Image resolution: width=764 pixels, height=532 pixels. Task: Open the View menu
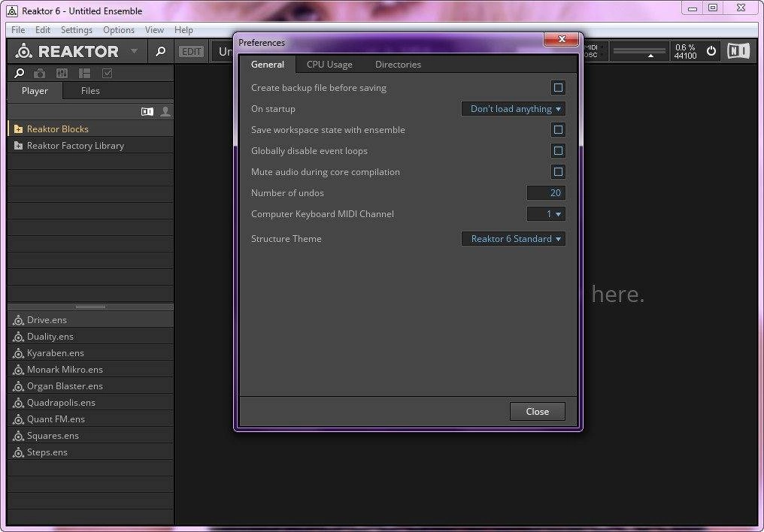154,30
